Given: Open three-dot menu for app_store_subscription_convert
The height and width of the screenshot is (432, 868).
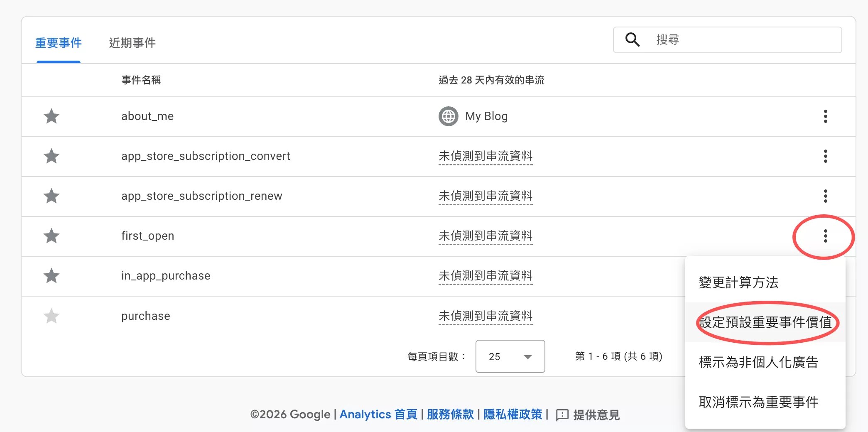Looking at the screenshot, I should pos(825,156).
